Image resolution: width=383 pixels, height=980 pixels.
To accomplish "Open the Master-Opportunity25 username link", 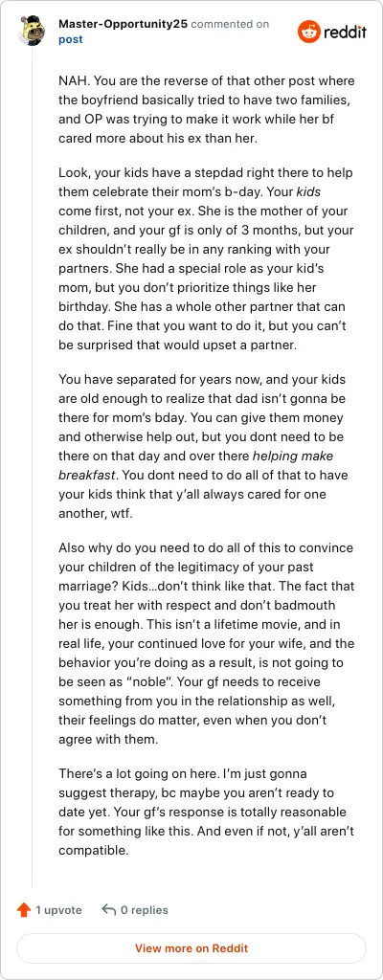I will 123,24.
